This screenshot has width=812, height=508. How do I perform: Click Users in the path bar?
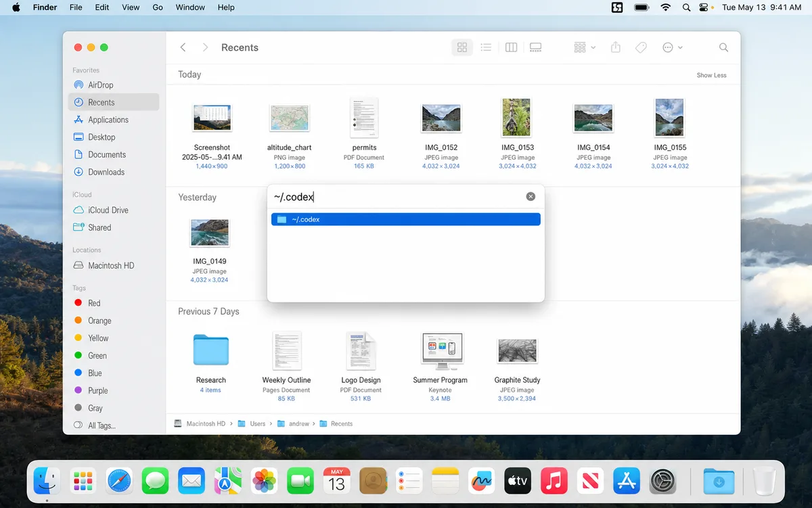(252, 423)
